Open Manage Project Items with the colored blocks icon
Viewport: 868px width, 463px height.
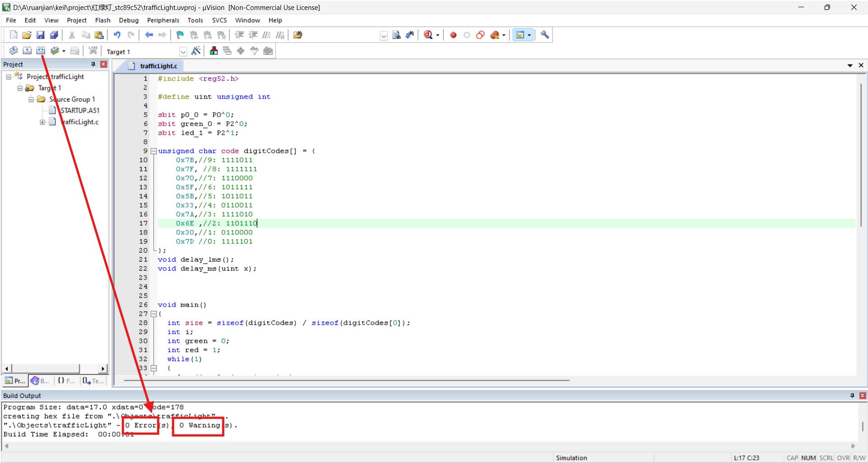(x=214, y=51)
